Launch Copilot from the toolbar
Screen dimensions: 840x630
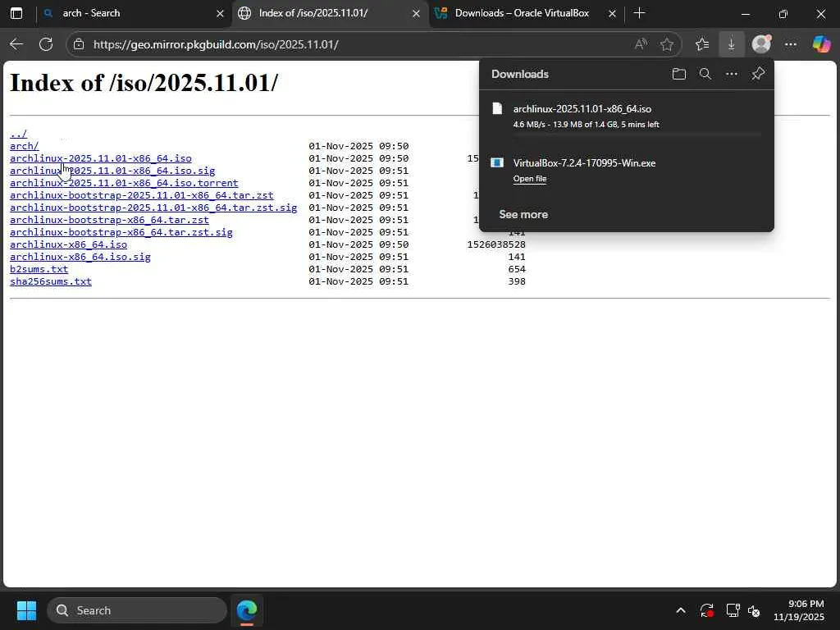point(821,44)
